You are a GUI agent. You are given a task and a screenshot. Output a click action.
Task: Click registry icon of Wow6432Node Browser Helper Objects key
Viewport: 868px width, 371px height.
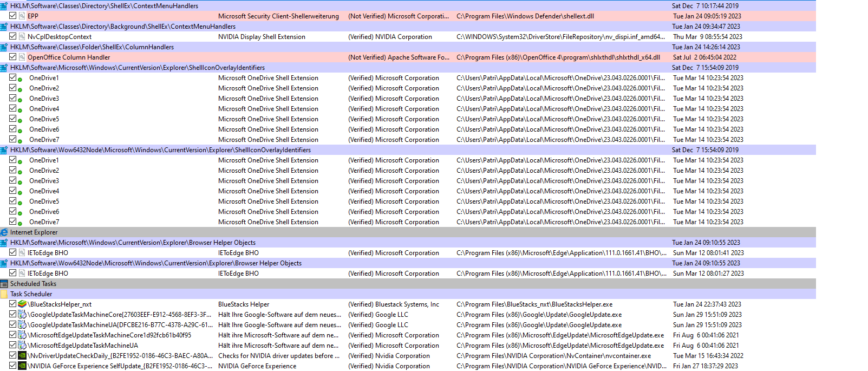coord(4,263)
